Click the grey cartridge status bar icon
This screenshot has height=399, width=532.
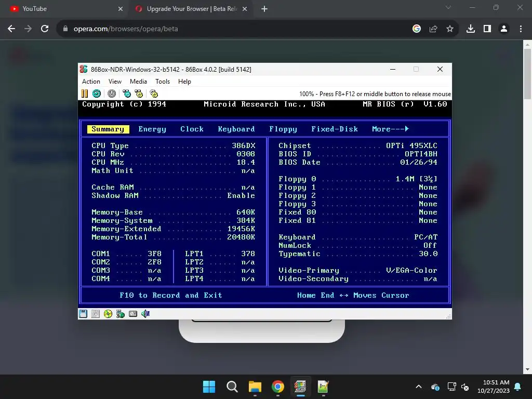click(x=133, y=314)
